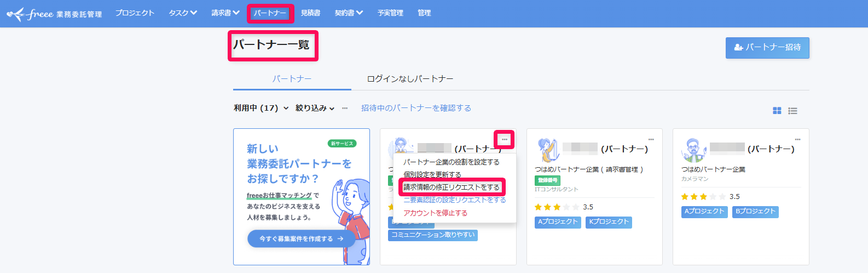The height and width of the screenshot is (273, 868).
Task: Open 招待中のパートナーを確認する link
Action: [416, 109]
